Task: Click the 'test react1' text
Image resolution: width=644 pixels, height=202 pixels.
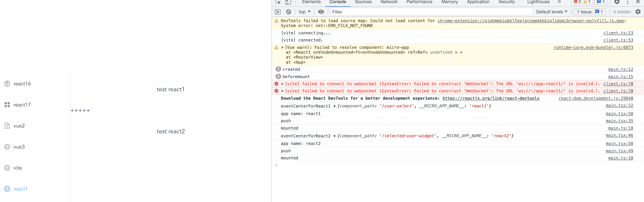Action: [170, 90]
